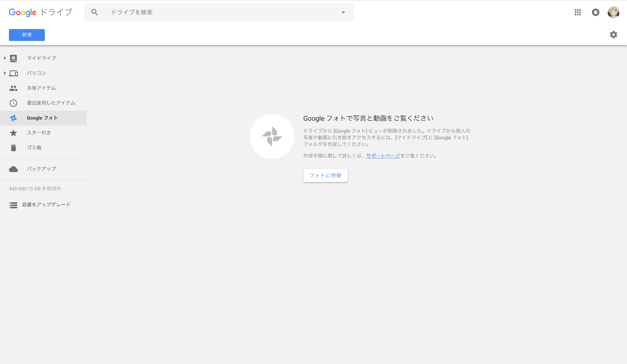Open search options dropdown arrow
The image size is (627, 364).
(343, 13)
